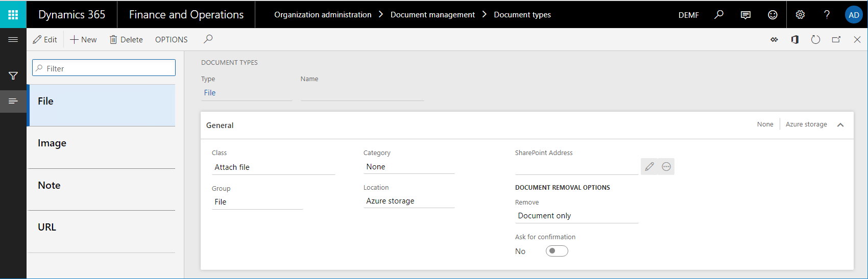
Task: Create a New document type
Action: pyautogui.click(x=83, y=39)
